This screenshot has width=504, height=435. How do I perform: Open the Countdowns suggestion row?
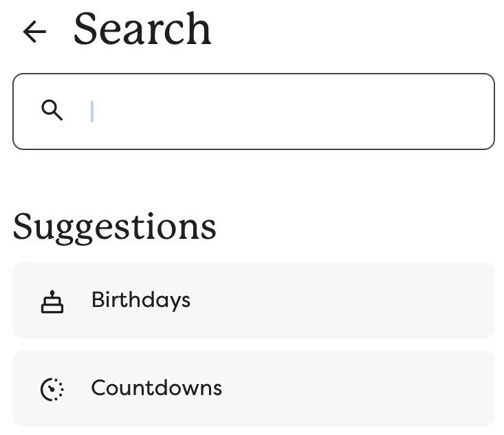click(x=253, y=388)
